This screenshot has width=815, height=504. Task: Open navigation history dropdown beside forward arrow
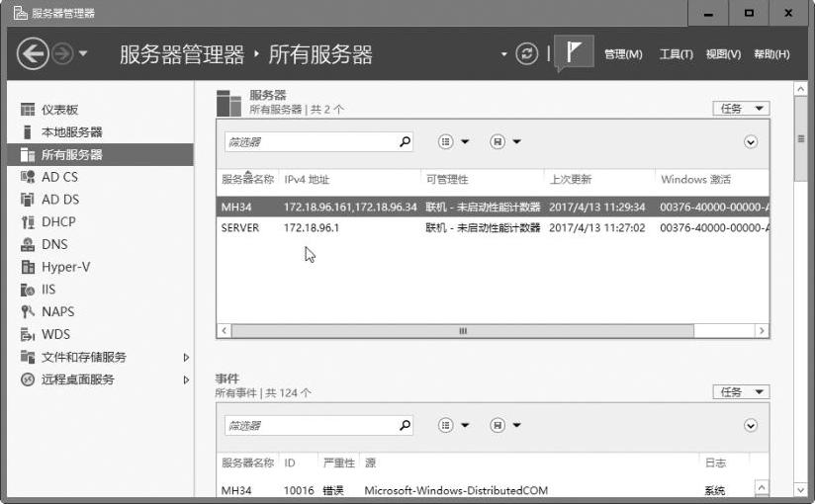click(x=83, y=53)
